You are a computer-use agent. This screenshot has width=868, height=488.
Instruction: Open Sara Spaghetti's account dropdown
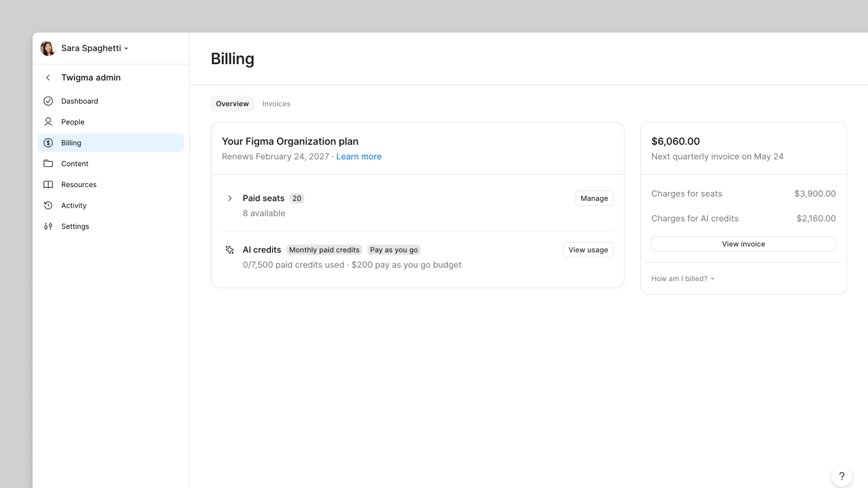[127, 48]
